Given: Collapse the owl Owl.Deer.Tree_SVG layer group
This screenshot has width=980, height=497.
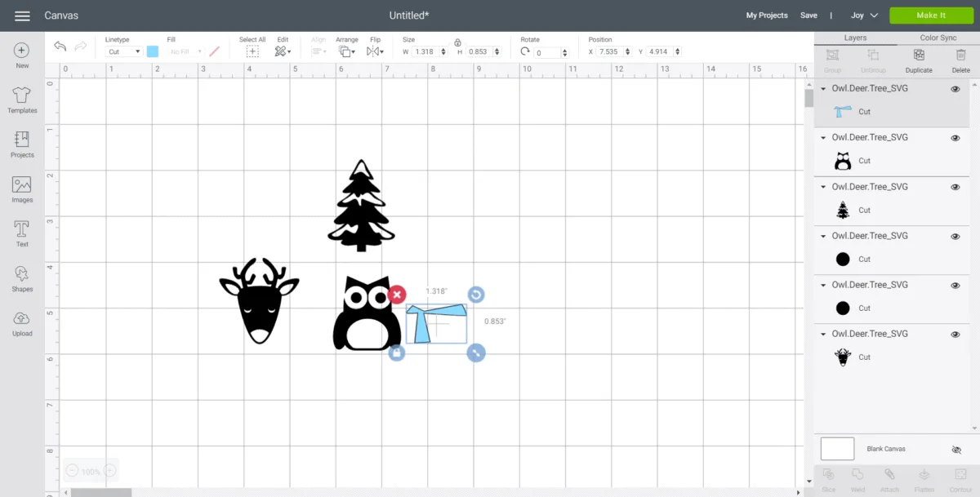Looking at the screenshot, I should [x=823, y=138].
